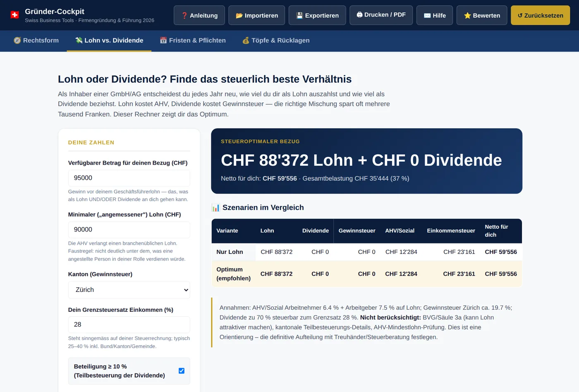Screen dimensions: 579x392
Task: Select the Optimum (empfohlen) row label
Action: click(233, 274)
